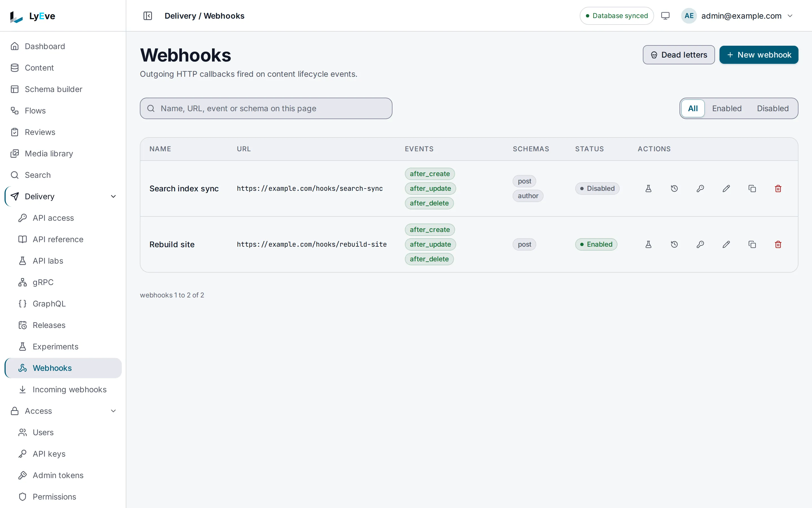Open GraphQL in sidebar
The height and width of the screenshot is (508, 812).
coord(63,304)
